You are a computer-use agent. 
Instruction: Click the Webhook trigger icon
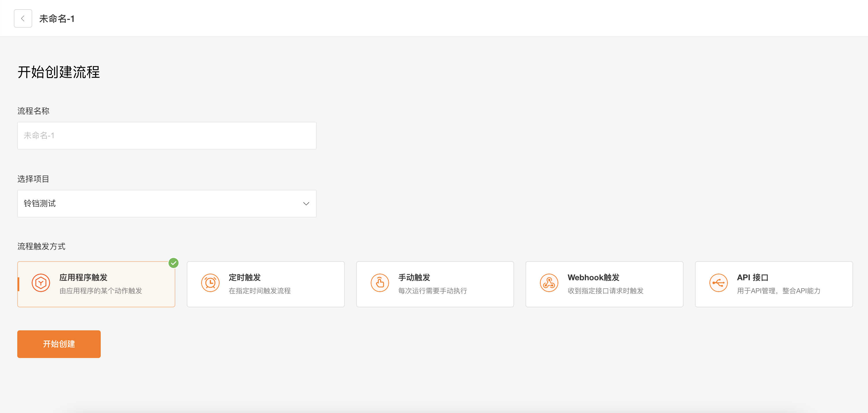coord(549,283)
